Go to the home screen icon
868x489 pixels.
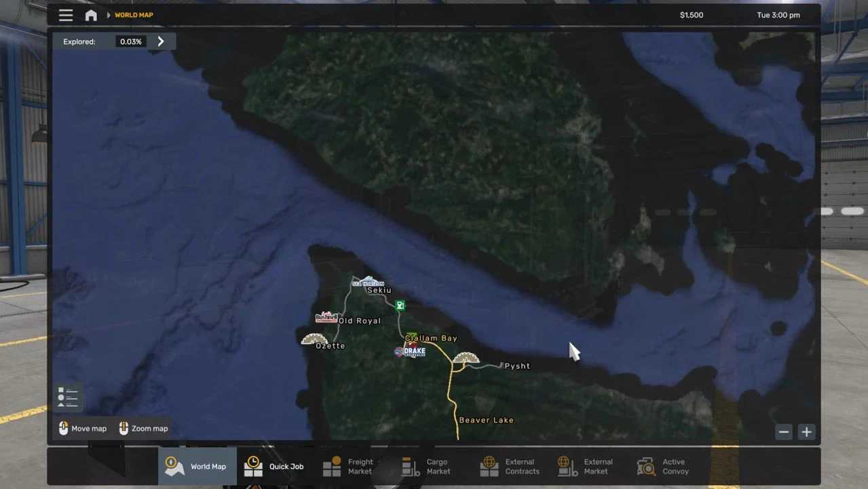pos(91,15)
